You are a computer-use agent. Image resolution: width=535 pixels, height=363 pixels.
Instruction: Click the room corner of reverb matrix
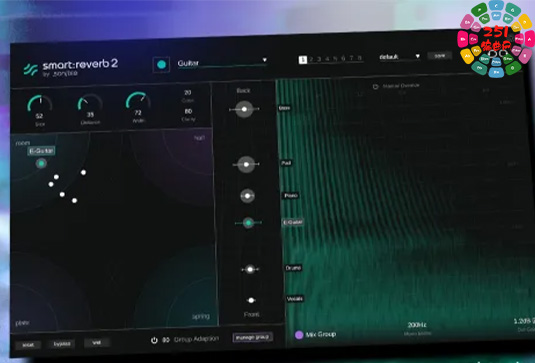23,143
